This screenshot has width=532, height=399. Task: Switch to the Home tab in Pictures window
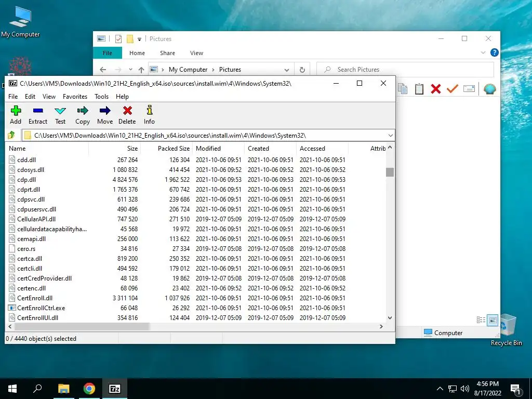tap(137, 53)
